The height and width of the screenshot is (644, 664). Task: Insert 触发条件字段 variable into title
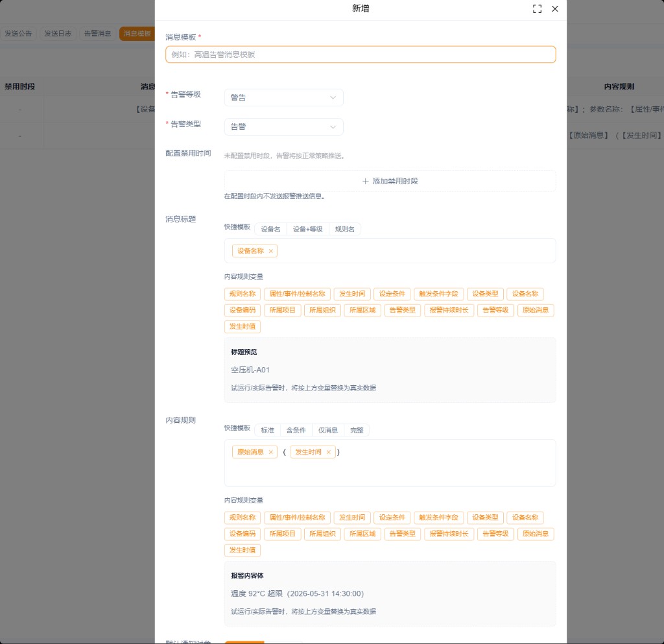tap(438, 294)
